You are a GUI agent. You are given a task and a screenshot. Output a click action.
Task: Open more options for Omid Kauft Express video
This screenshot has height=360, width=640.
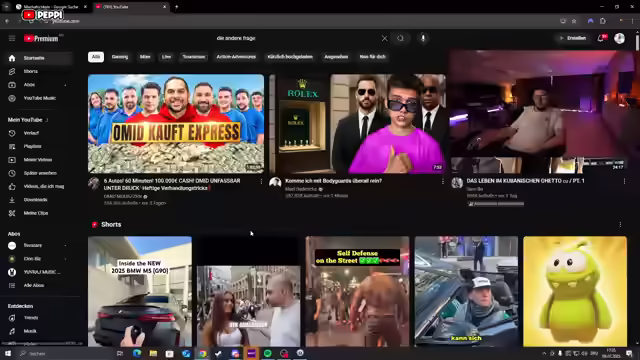(x=261, y=181)
